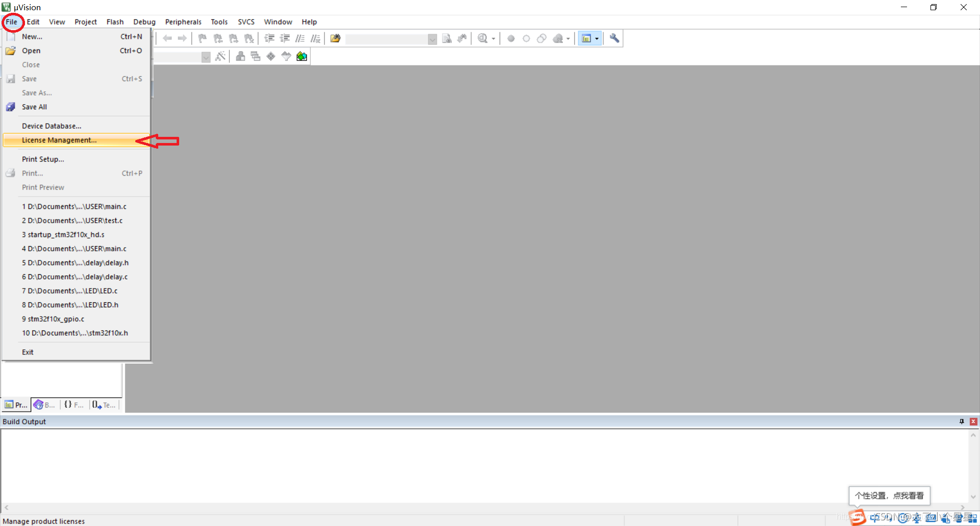Open the Project menu
The width and height of the screenshot is (980, 526).
[x=86, y=22]
